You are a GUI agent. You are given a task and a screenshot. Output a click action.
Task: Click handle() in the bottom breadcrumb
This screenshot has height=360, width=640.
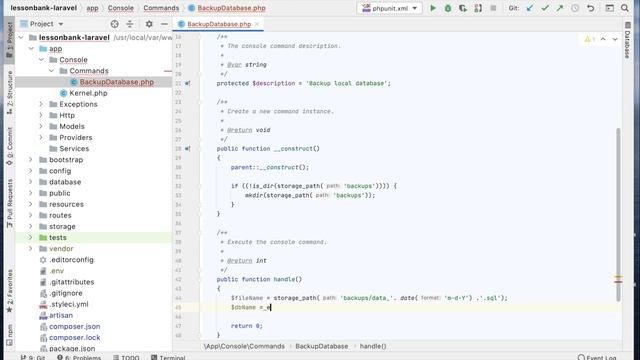pyautogui.click(x=373, y=346)
